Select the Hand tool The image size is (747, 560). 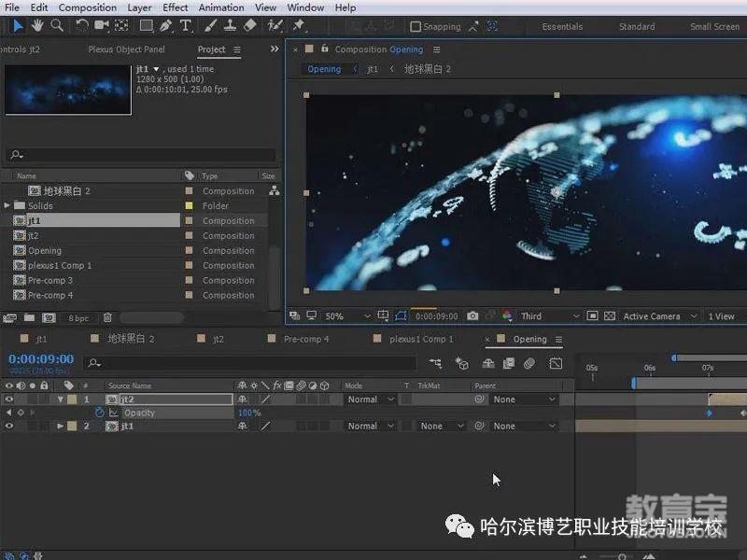(x=37, y=25)
